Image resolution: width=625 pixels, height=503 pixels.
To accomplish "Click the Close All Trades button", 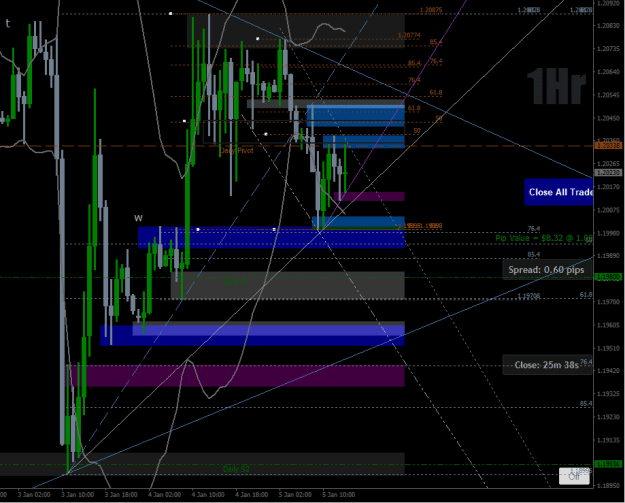I will (x=558, y=192).
